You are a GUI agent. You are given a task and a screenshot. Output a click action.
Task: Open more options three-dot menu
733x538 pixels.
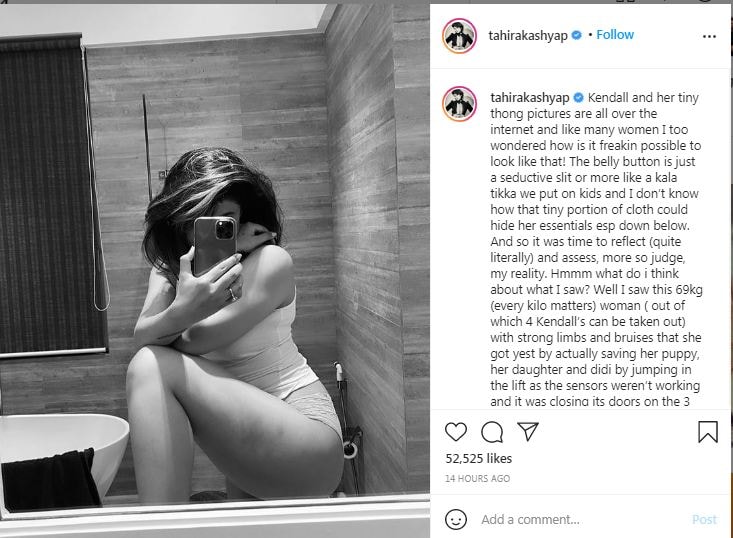(x=709, y=36)
